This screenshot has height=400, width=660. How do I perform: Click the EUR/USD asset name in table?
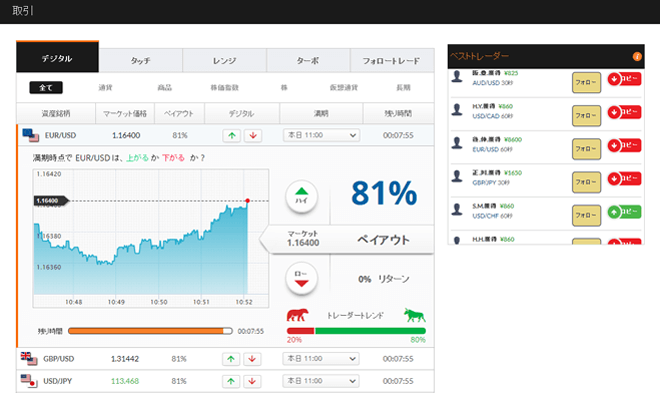click(60, 135)
